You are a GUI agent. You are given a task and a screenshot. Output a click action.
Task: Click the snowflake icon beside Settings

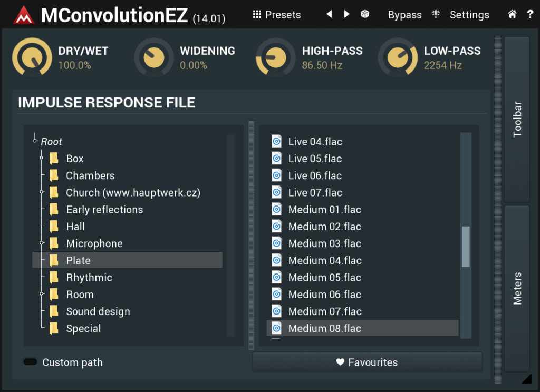click(436, 14)
